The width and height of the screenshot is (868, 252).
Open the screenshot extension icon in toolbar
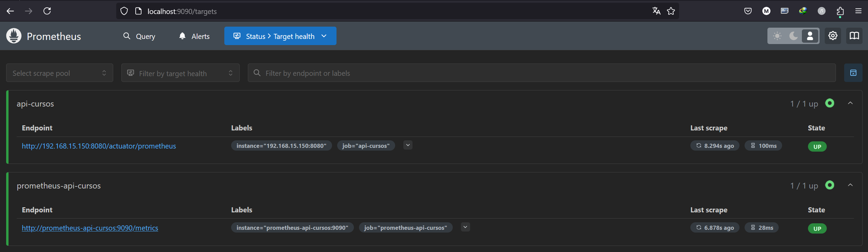click(784, 11)
